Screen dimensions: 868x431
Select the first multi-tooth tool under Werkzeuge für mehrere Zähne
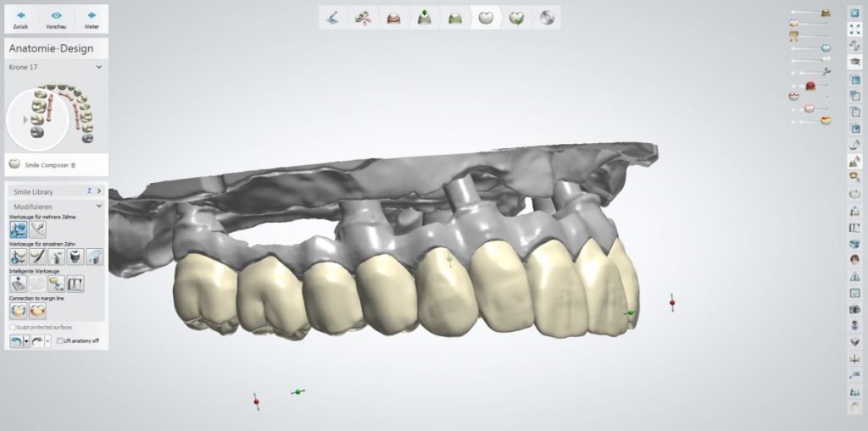18,229
